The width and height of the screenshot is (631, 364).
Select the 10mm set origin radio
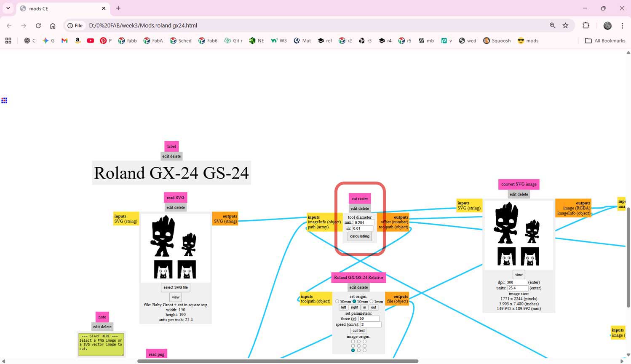pyautogui.click(x=354, y=302)
